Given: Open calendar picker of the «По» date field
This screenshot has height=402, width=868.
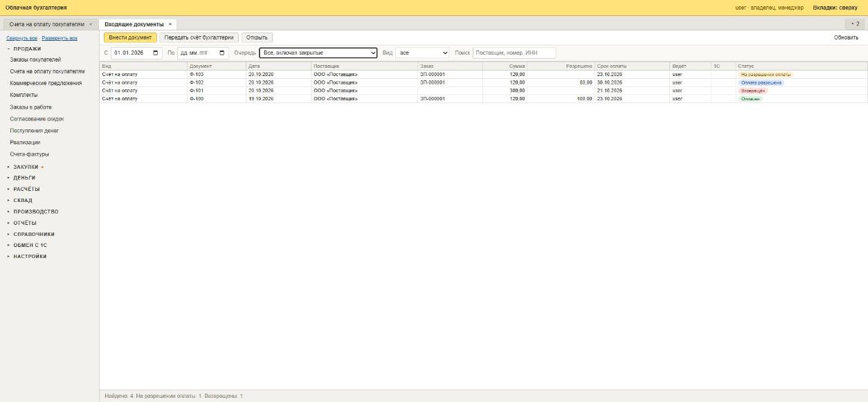Looking at the screenshot, I should pyautogui.click(x=221, y=53).
